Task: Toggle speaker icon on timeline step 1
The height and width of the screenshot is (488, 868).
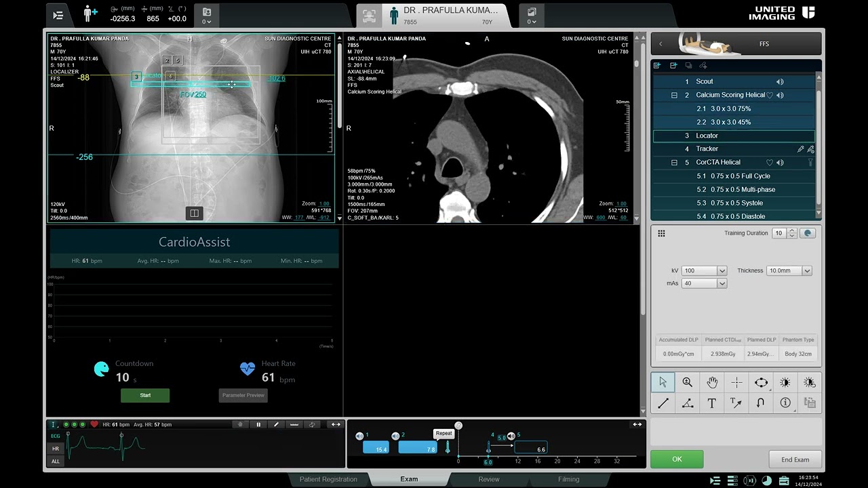Action: point(359,436)
